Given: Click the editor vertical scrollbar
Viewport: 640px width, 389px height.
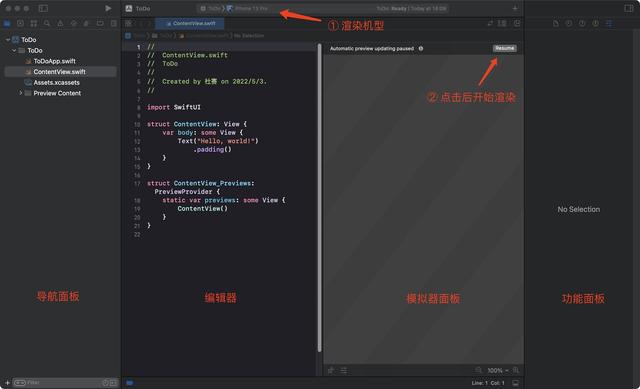Looking at the screenshot, I should click(320, 198).
